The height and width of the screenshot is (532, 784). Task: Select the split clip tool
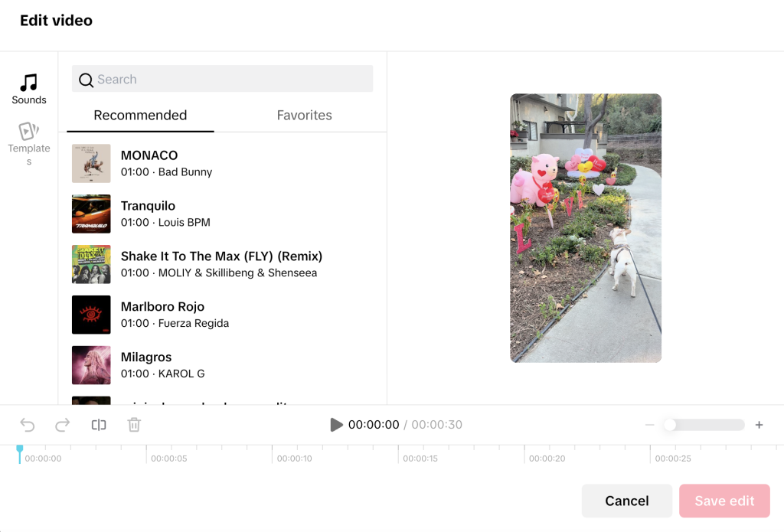click(x=99, y=425)
